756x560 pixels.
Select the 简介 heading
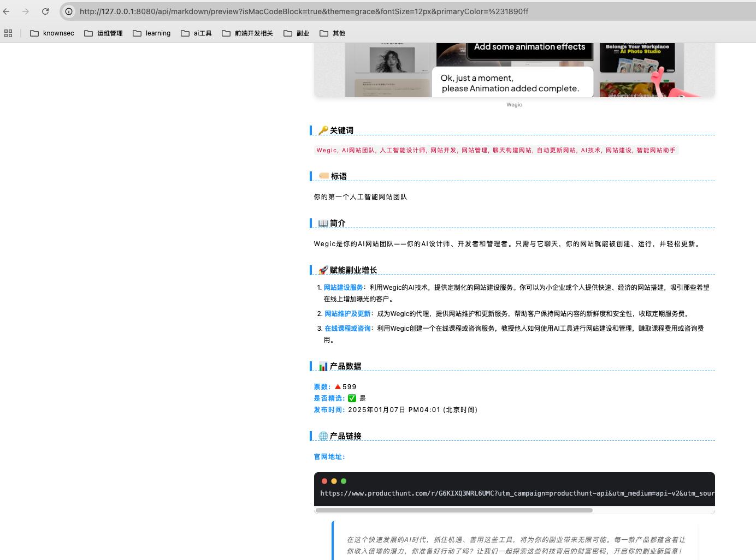tap(338, 223)
